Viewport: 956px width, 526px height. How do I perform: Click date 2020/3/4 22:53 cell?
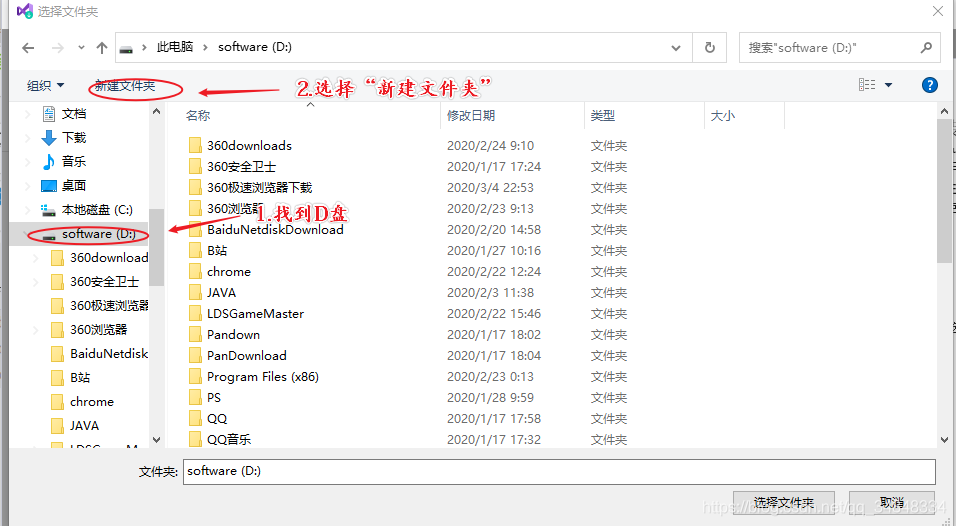(490, 188)
